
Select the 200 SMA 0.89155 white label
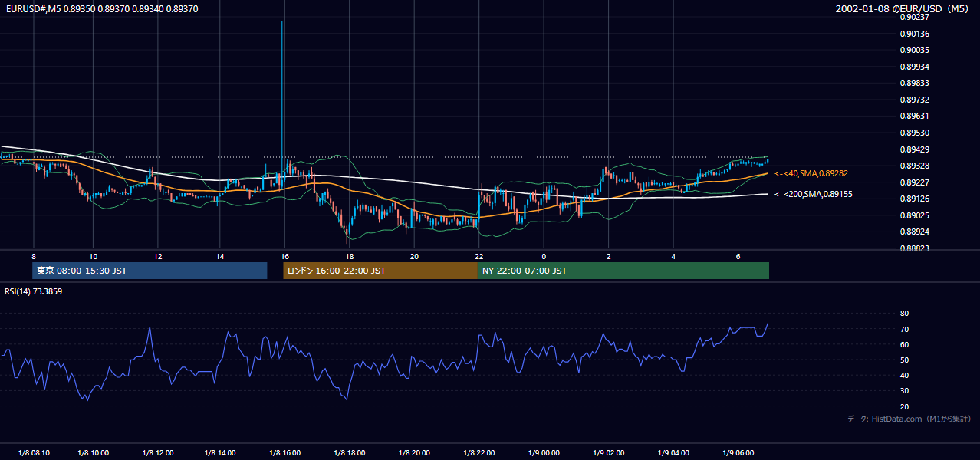coord(814,194)
